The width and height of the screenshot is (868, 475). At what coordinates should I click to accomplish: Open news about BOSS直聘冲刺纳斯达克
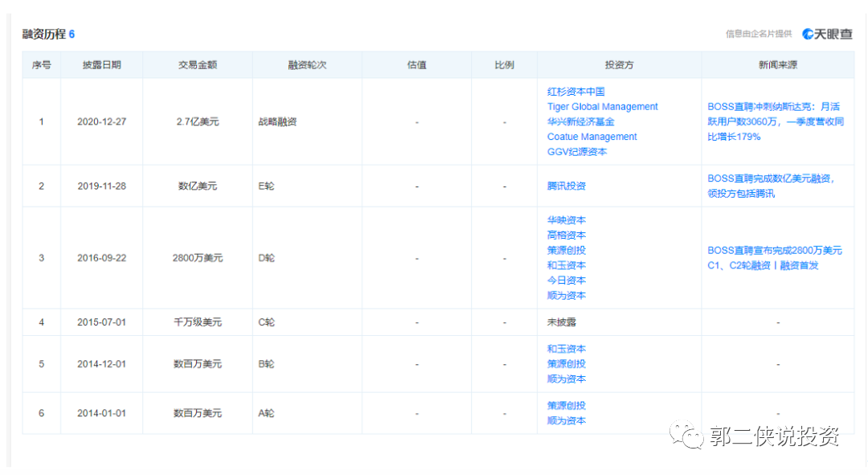coord(776,122)
